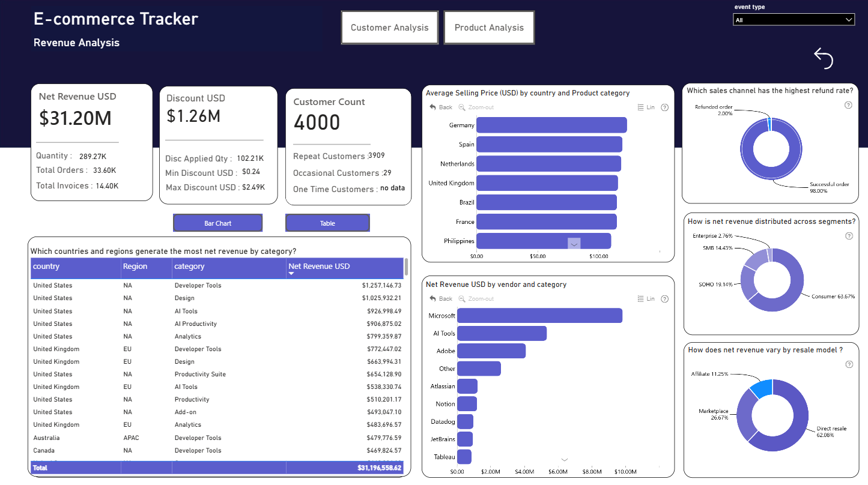The height and width of the screenshot is (485, 868).
Task: Click the Australia country cell
Action: pyautogui.click(x=46, y=438)
